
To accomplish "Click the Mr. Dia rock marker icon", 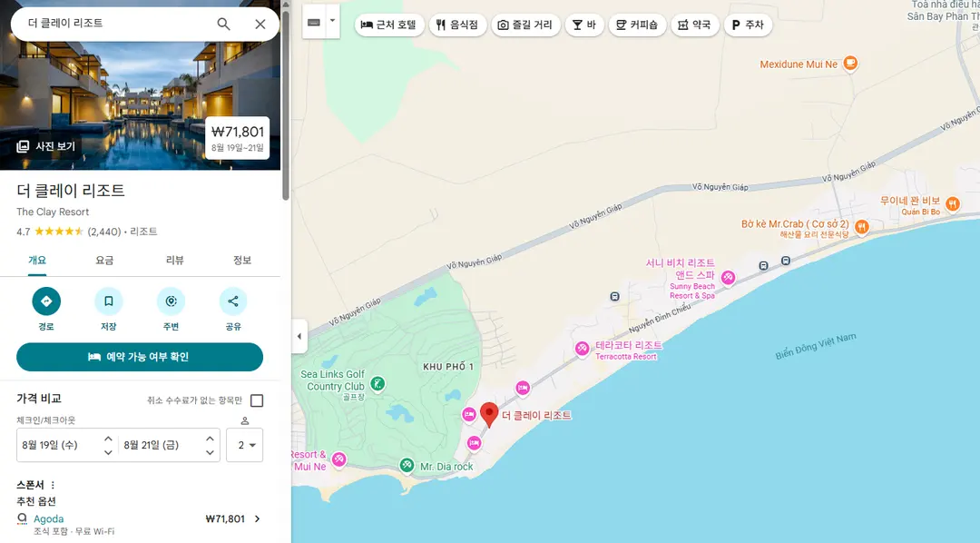I will coord(407,465).
